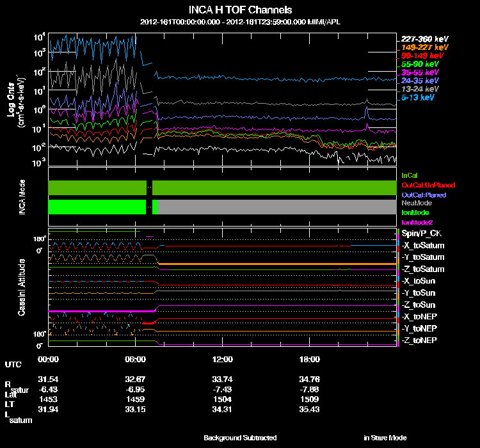
Task: Click the UTC row label
Action: coord(13,364)
